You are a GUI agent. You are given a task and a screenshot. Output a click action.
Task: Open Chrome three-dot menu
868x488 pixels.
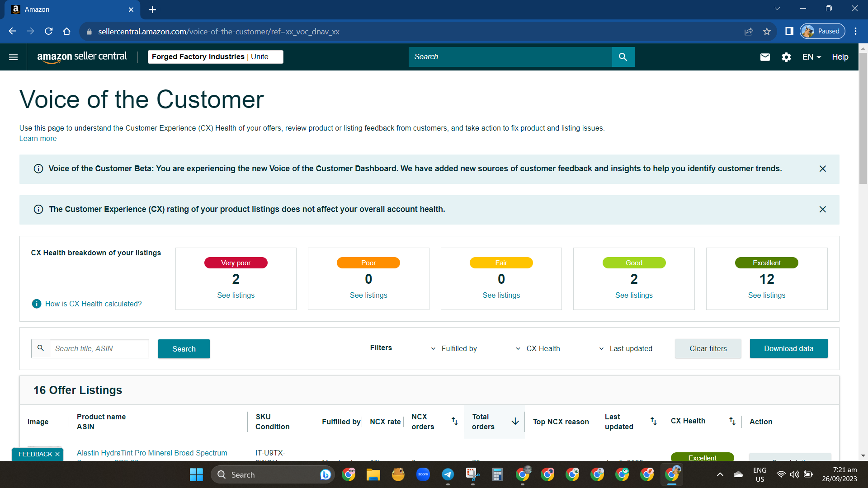[x=855, y=31]
